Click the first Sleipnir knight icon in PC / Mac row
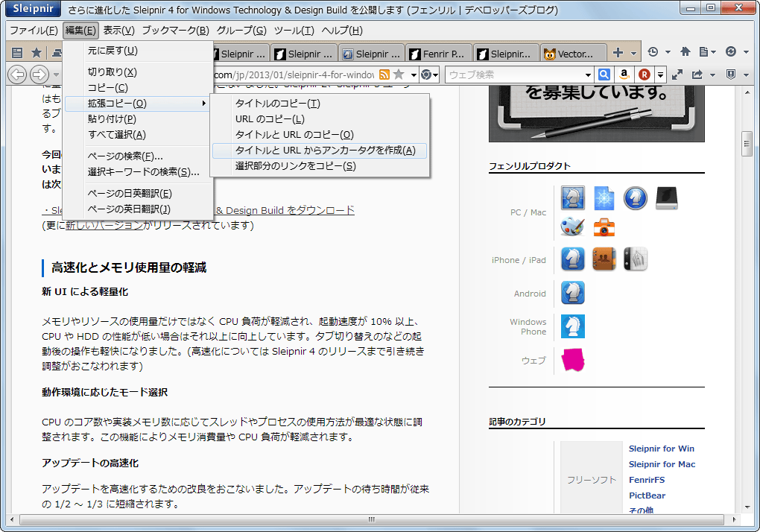 [x=573, y=197]
